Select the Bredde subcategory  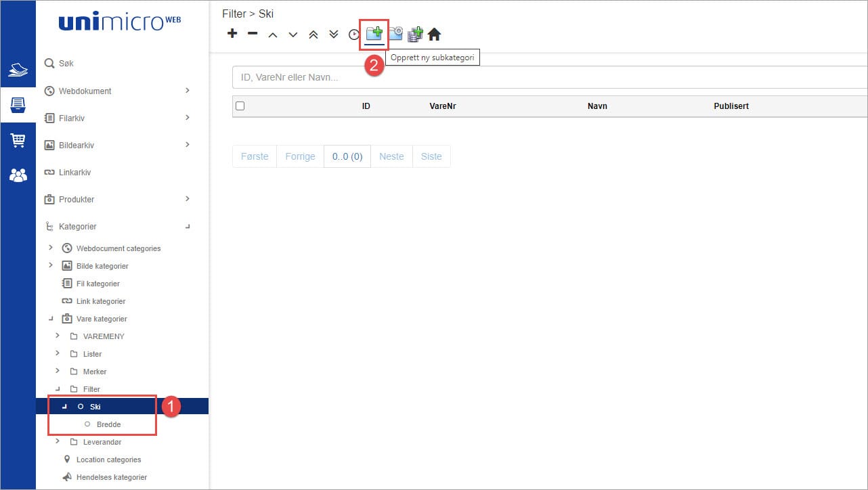(108, 424)
